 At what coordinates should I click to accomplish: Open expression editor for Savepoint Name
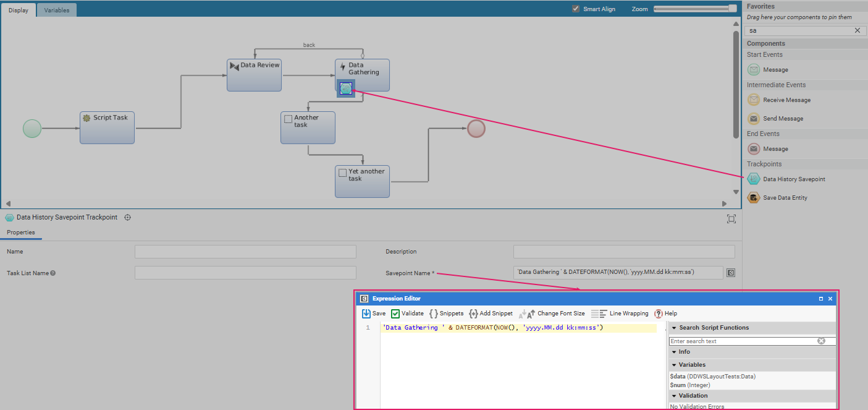(x=731, y=273)
